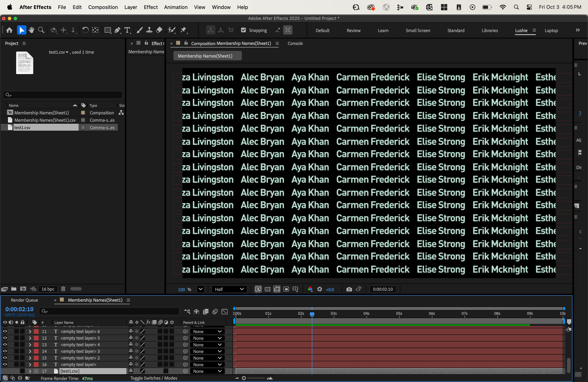Select the Pen tool in toolbar

117,30
